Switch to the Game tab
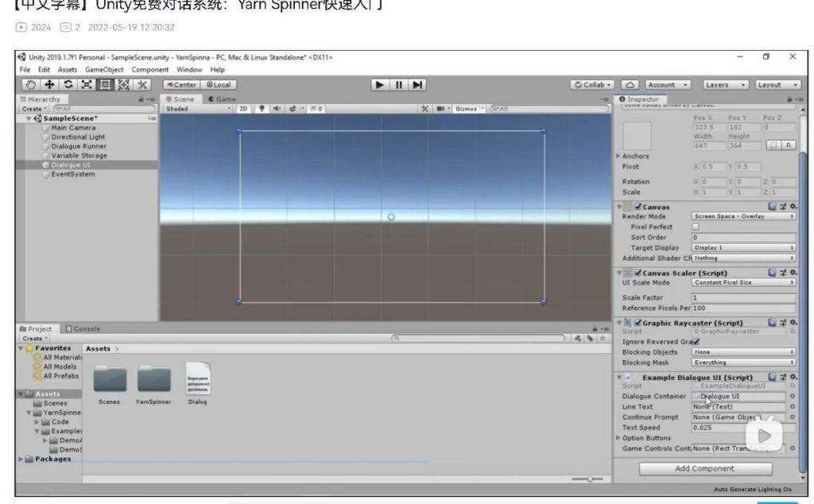Image resolution: width=814 pixels, height=504 pixels. coord(222,99)
